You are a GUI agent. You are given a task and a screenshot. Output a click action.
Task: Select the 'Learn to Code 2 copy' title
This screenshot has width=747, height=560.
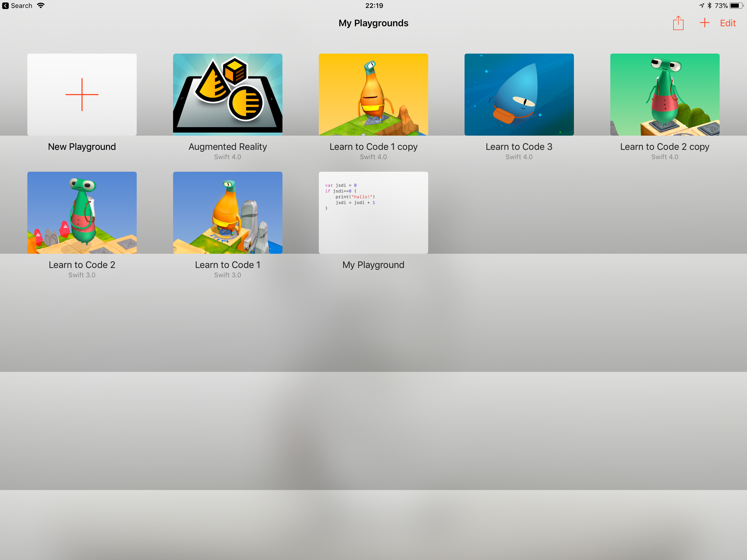point(665,147)
